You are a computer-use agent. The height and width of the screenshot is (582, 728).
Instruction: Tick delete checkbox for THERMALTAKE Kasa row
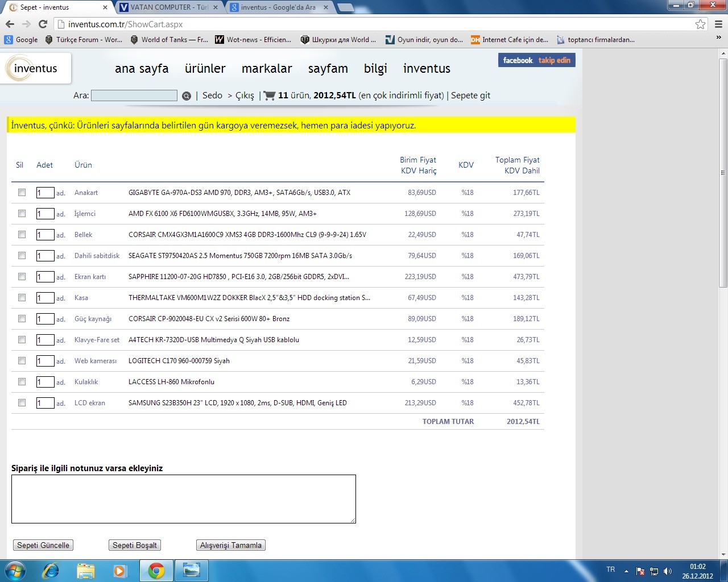(22, 298)
